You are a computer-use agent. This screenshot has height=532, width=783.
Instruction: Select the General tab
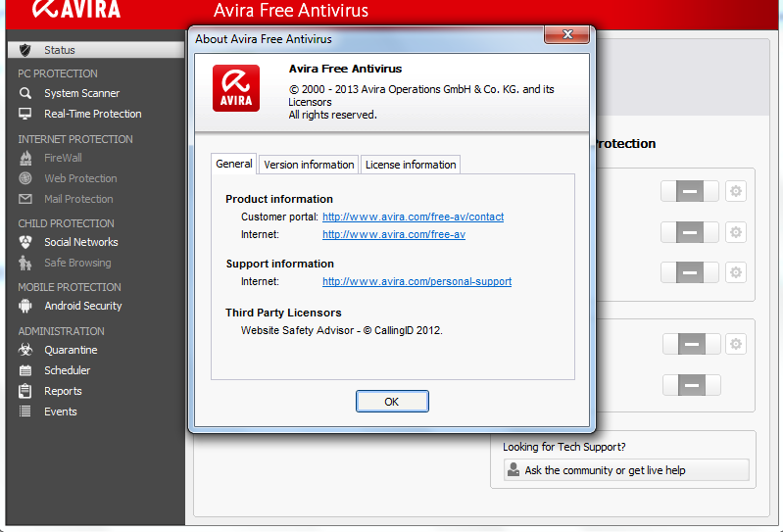click(233, 164)
